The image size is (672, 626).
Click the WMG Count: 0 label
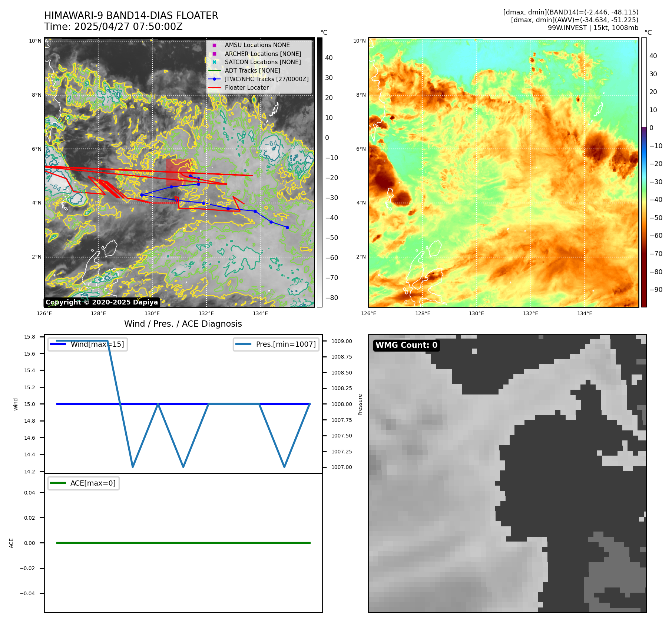[x=407, y=345]
